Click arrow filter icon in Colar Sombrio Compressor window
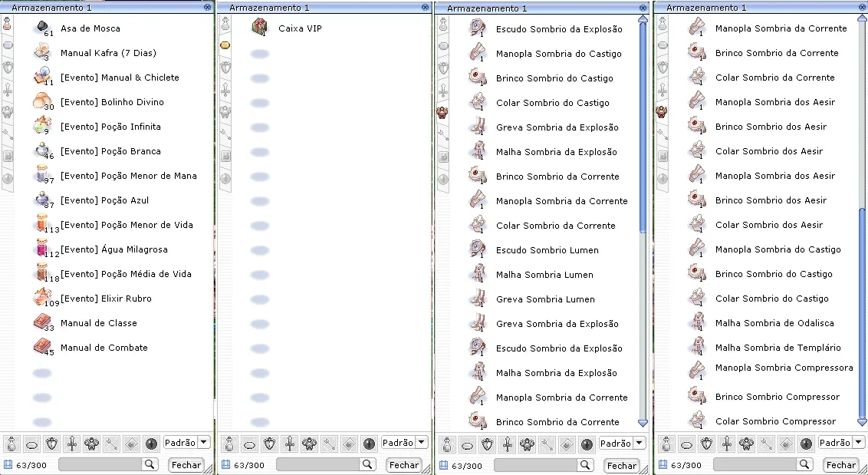The width and height of the screenshot is (868, 475). 767,444
